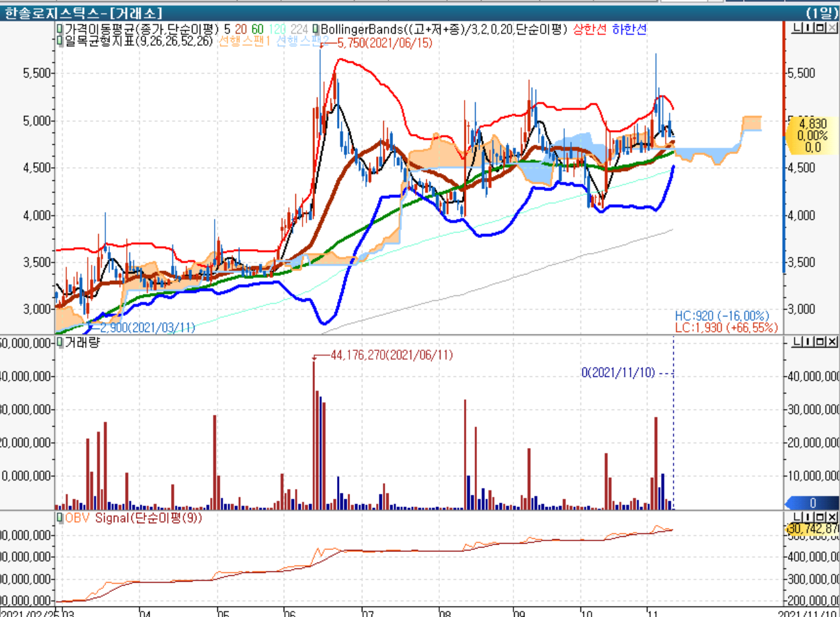Click the 09 month tick on time axis

click(519, 613)
